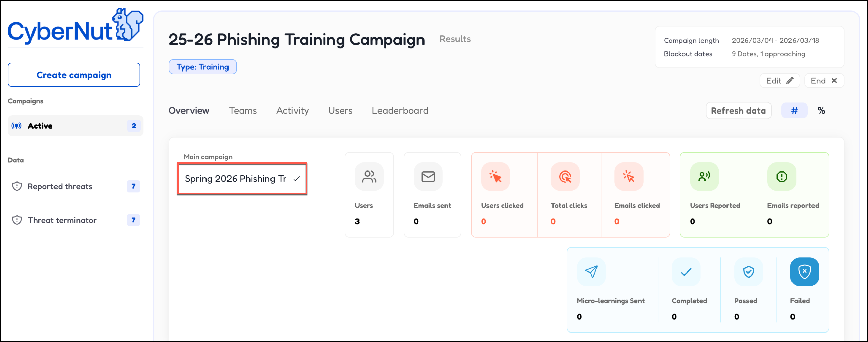Click the Refresh data button
The height and width of the screenshot is (342, 868).
[738, 111]
